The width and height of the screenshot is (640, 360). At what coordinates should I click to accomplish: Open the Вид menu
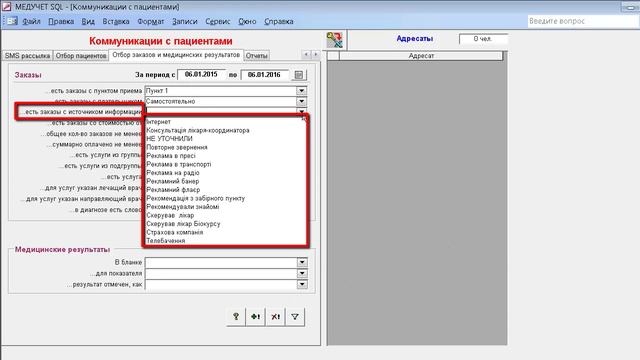[x=88, y=21]
